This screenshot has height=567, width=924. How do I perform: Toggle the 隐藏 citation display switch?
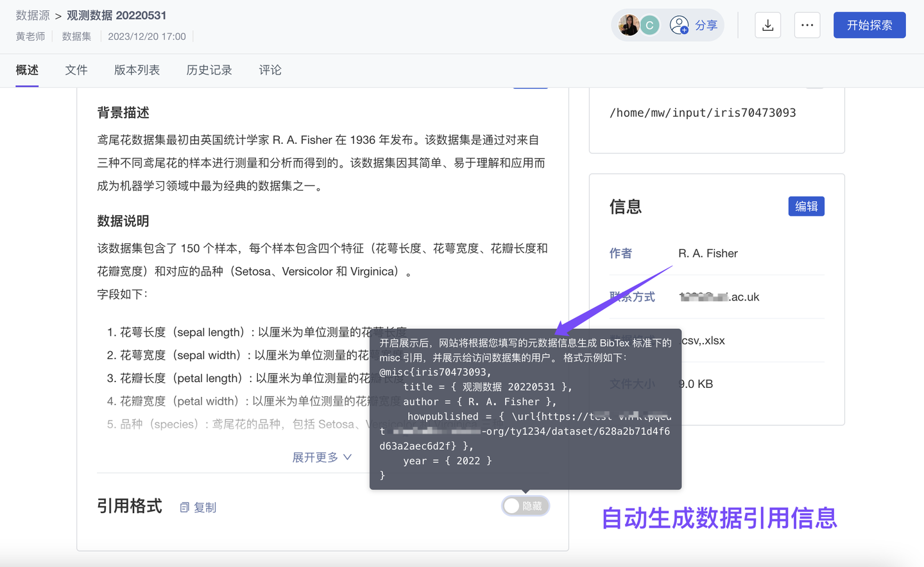tap(526, 506)
